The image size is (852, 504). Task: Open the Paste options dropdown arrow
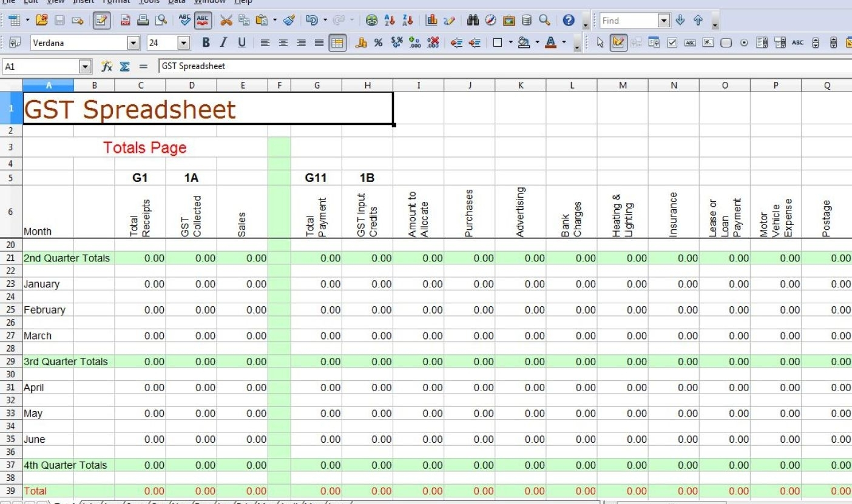274,21
